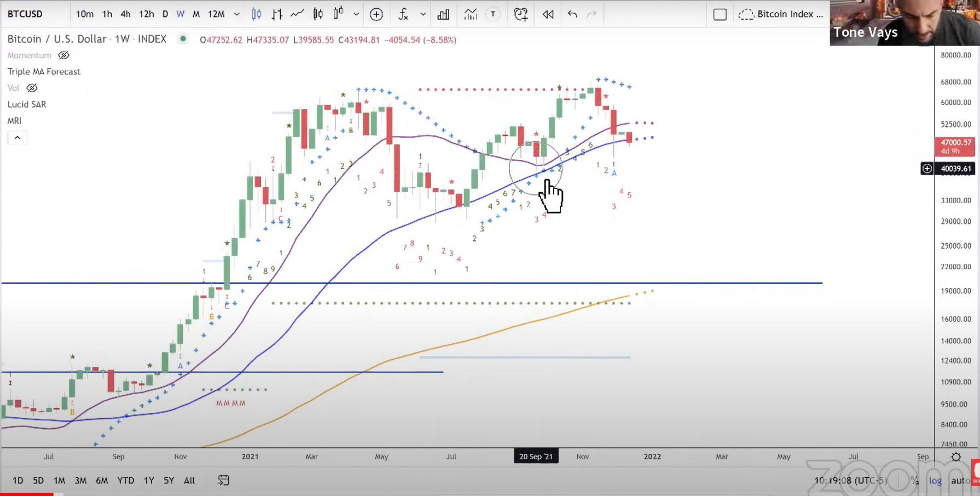This screenshot has height=496, width=980.
Task: Open the Compare or Add Symbol tool
Action: pos(376,14)
